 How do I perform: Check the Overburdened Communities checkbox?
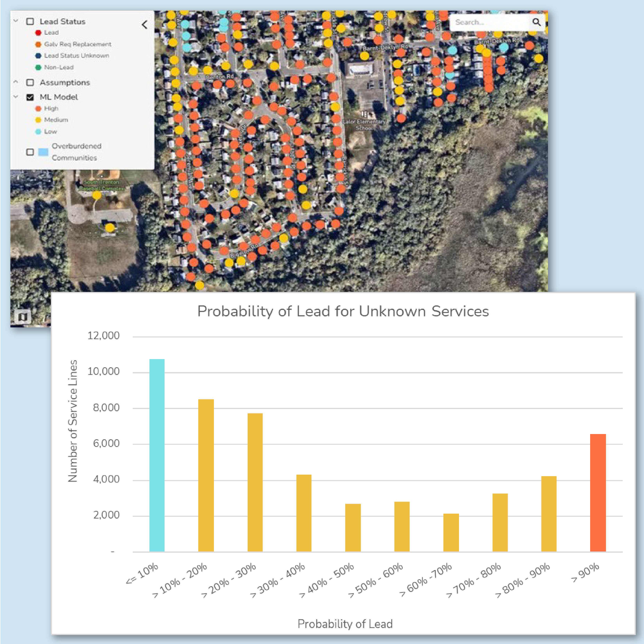tap(30, 152)
